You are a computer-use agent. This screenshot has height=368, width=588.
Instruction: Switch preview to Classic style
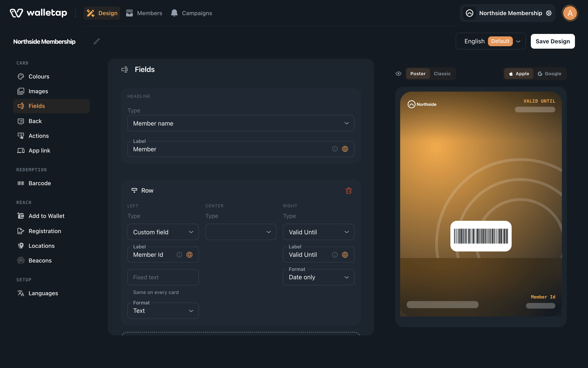click(x=442, y=74)
